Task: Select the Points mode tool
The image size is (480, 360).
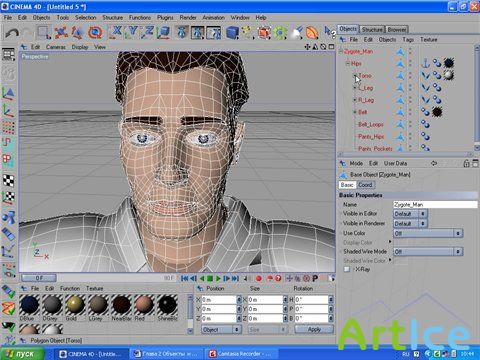Action: point(9,127)
